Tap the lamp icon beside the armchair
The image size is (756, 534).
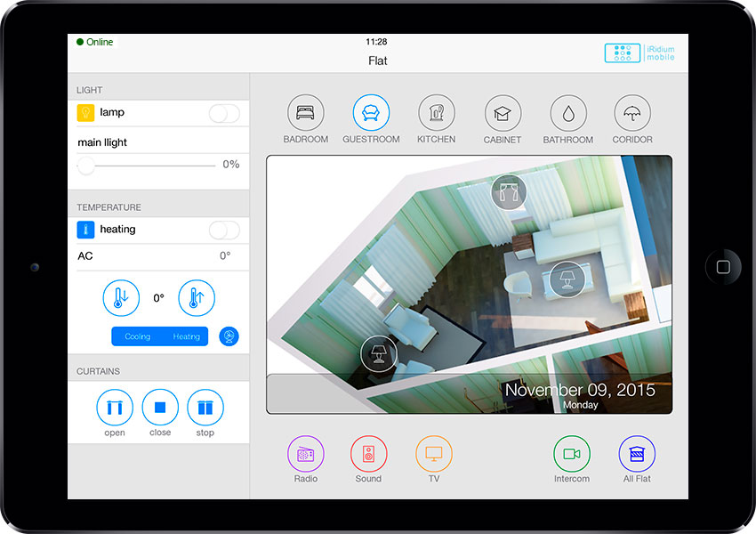tap(379, 353)
